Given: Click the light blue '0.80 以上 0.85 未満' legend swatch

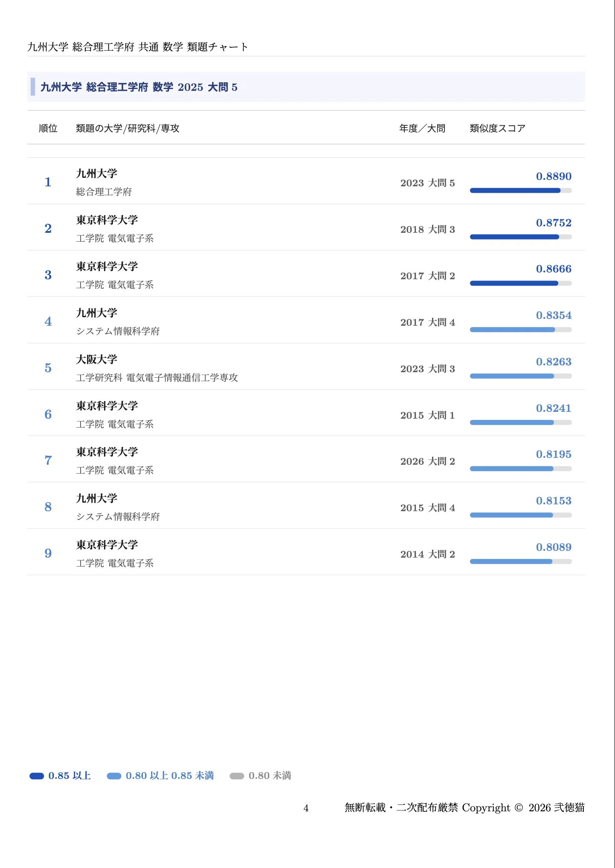Looking at the screenshot, I should click(x=114, y=776).
